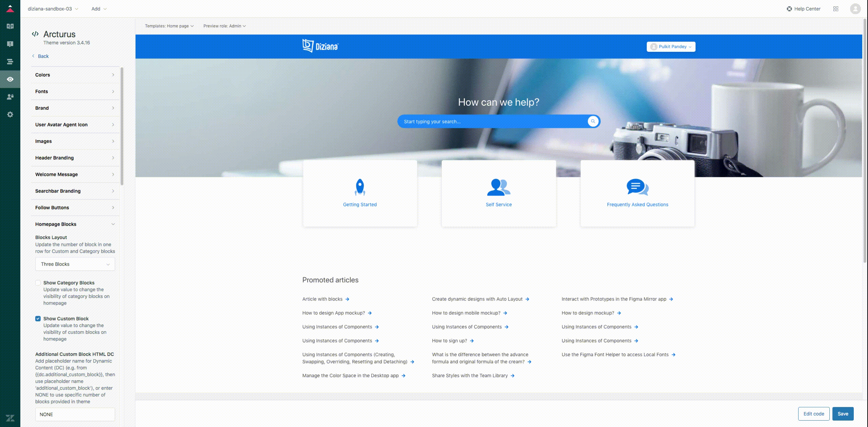Image resolution: width=868 pixels, height=427 pixels.
Task: Open the Self Service block link
Action: [498, 205]
